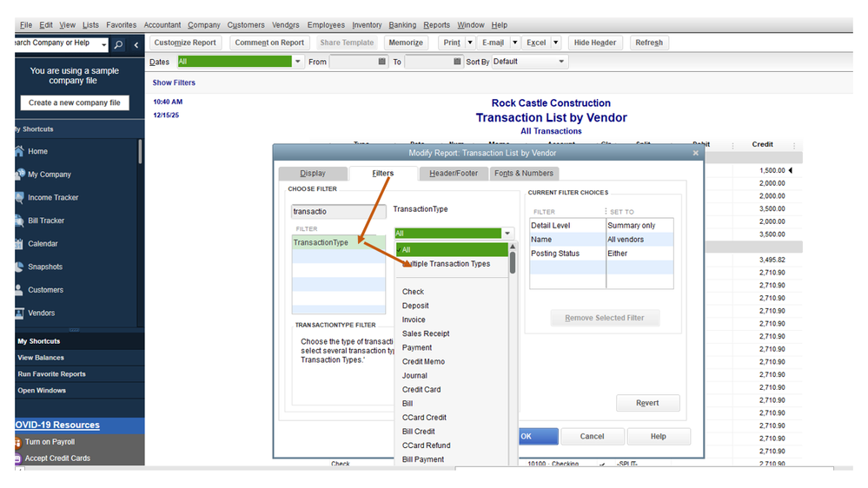Viewport: 868px width, 488px height.
Task: Open Income Tracker shortcut
Action: [x=53, y=197]
